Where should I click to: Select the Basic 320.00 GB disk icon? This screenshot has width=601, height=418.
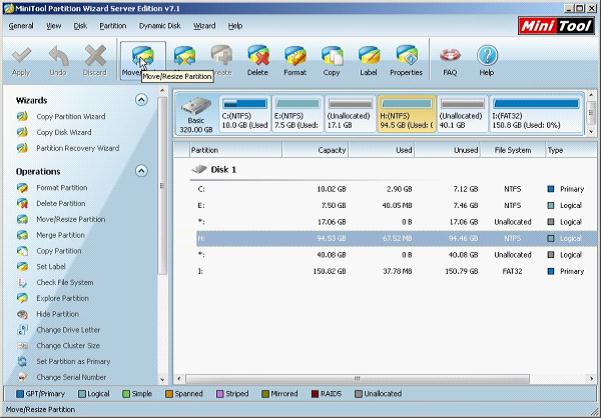coord(196,114)
